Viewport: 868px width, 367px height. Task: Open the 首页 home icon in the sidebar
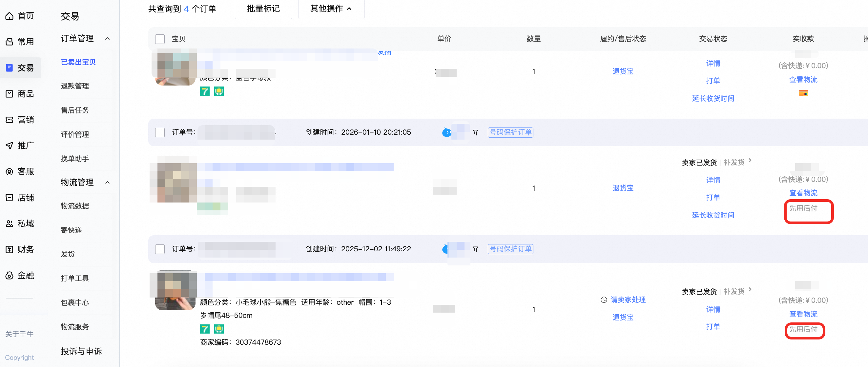tap(10, 16)
